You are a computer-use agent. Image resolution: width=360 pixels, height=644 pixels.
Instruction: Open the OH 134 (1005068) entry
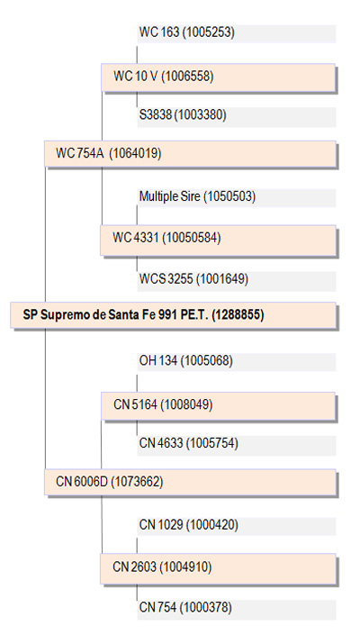point(237,362)
